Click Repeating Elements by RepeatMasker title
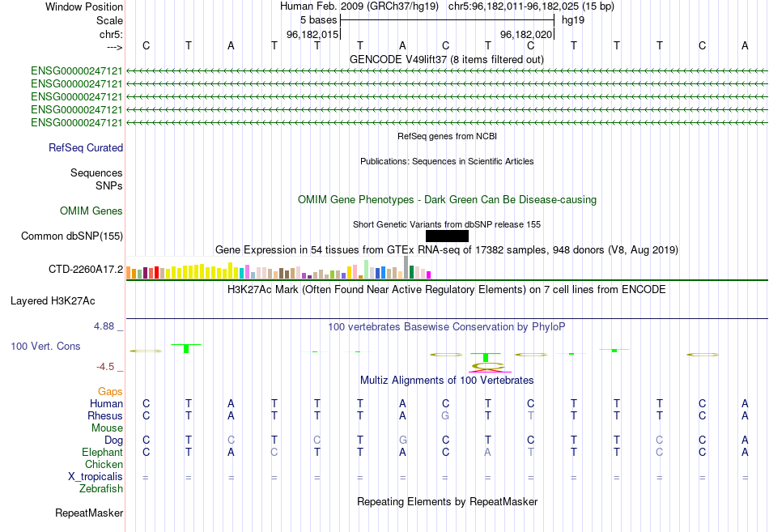 448,501
